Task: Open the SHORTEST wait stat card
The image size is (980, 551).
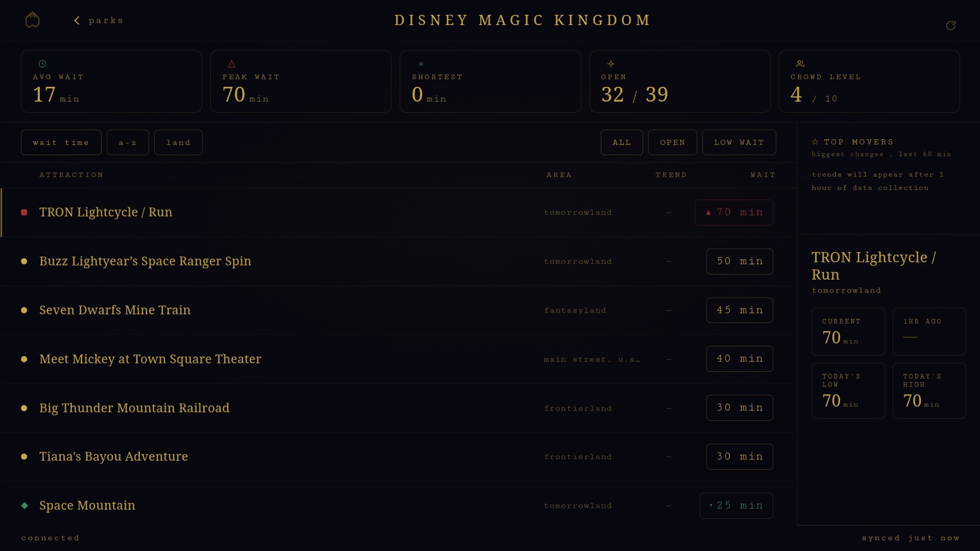Action: point(490,81)
